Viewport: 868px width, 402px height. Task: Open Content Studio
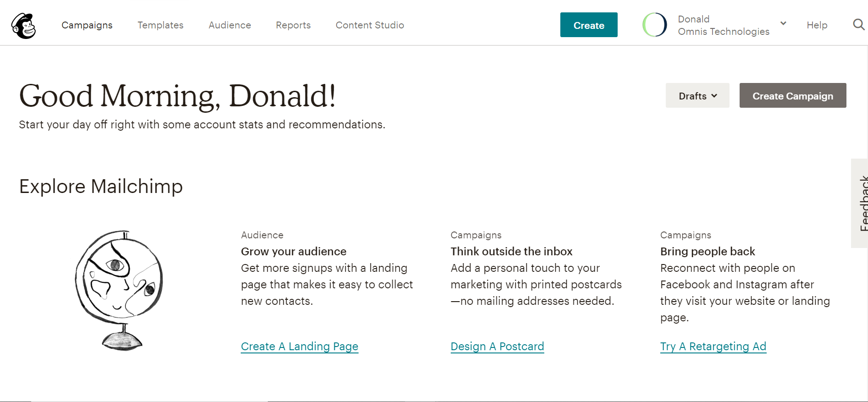[370, 25]
